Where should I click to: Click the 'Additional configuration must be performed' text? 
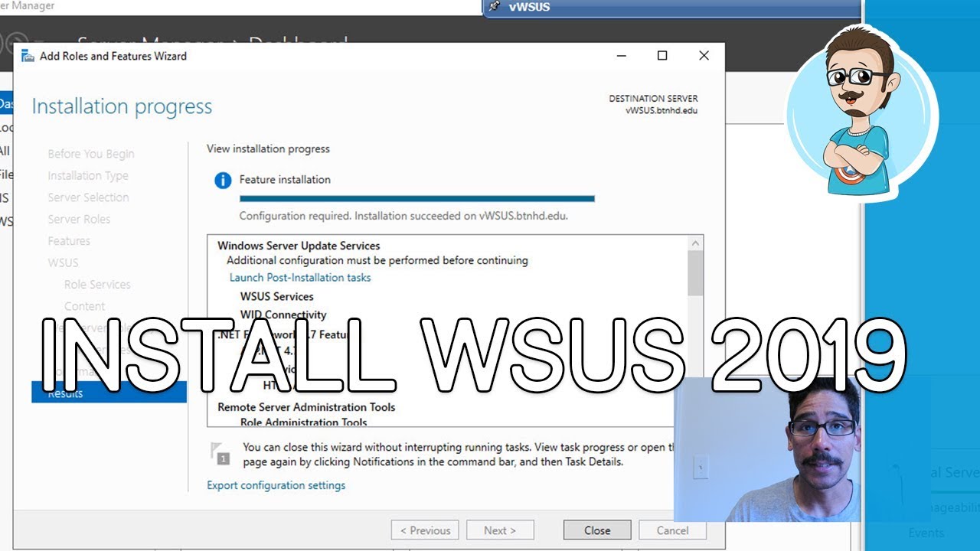pos(377,260)
